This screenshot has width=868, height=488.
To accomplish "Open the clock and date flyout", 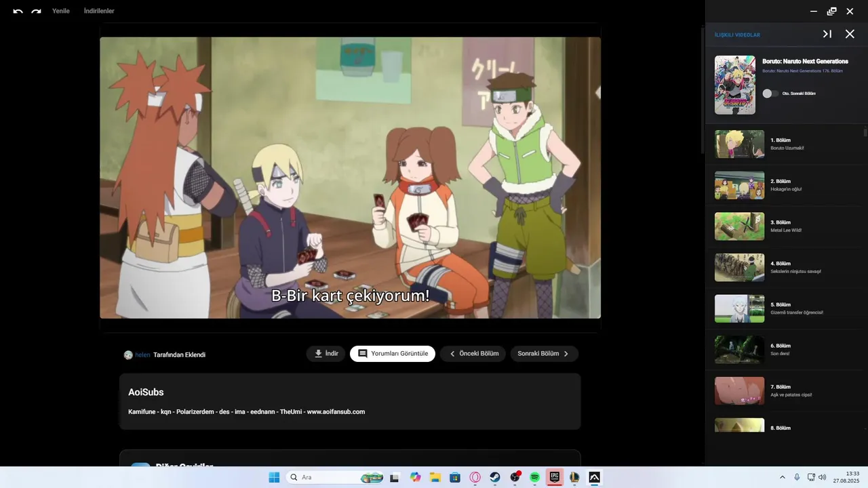I will 846,477.
